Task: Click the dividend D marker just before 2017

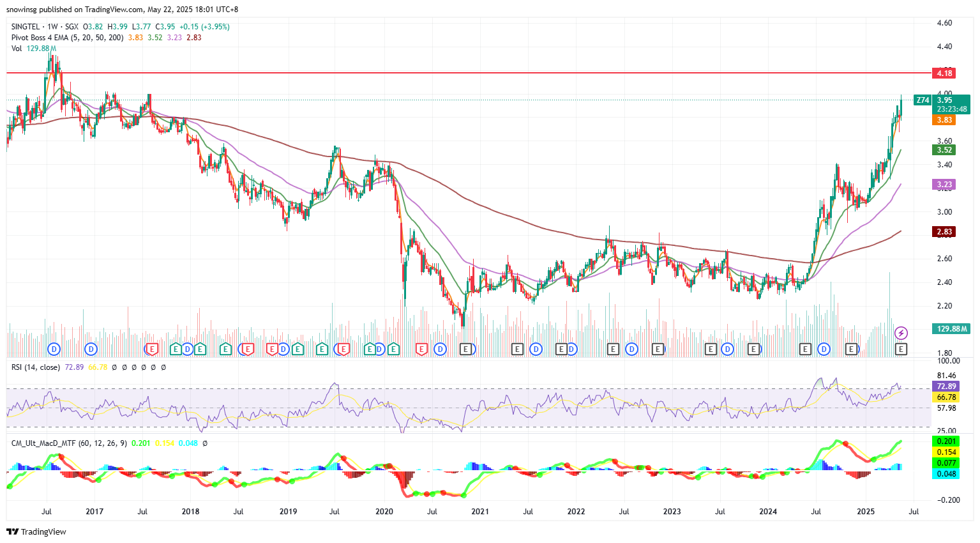Action: click(91, 349)
